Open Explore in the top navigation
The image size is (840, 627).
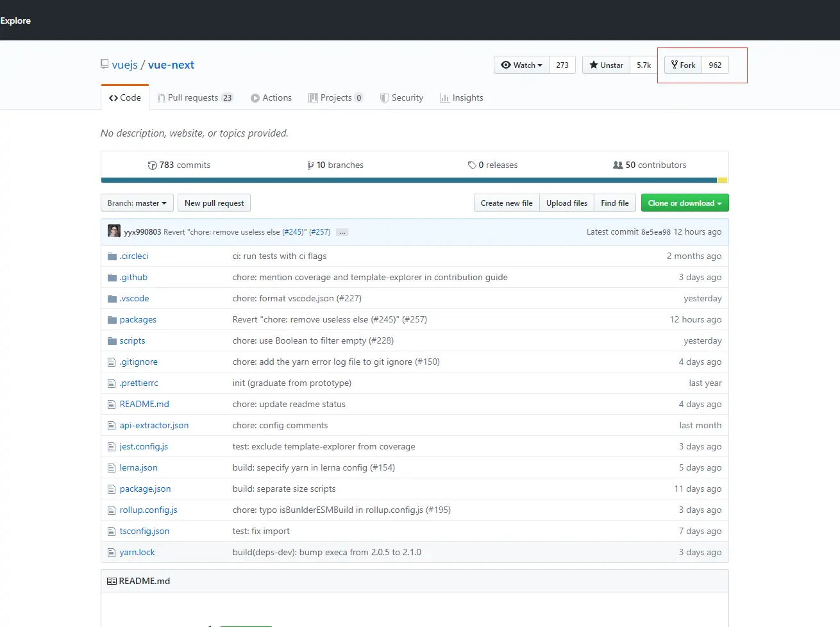15,21
